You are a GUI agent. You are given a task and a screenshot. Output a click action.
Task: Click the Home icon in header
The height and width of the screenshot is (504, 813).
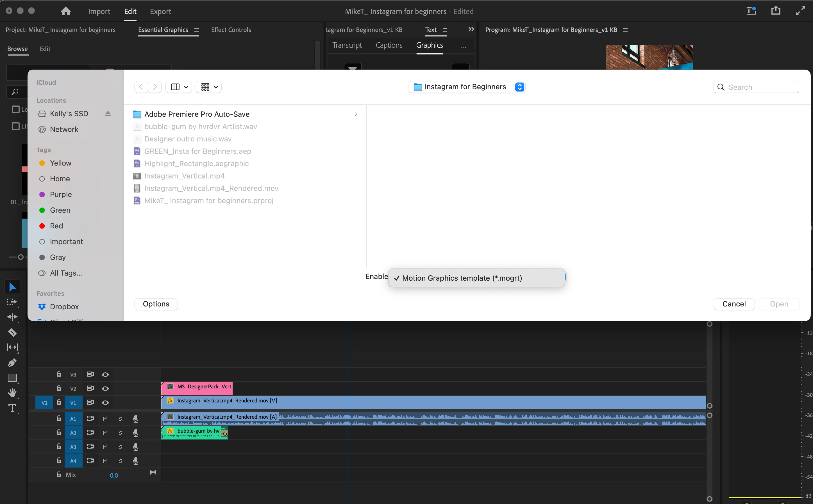[x=65, y=11]
